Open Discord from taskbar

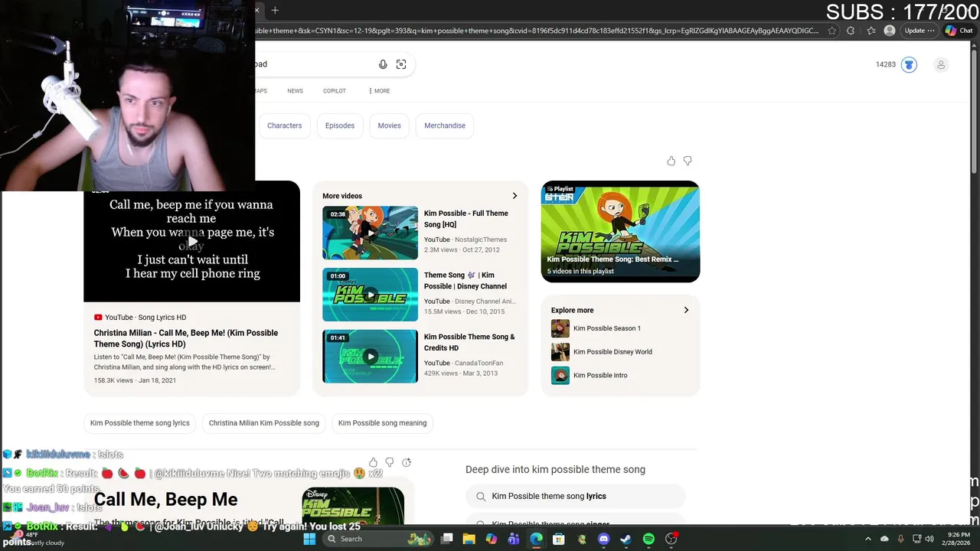click(x=603, y=539)
